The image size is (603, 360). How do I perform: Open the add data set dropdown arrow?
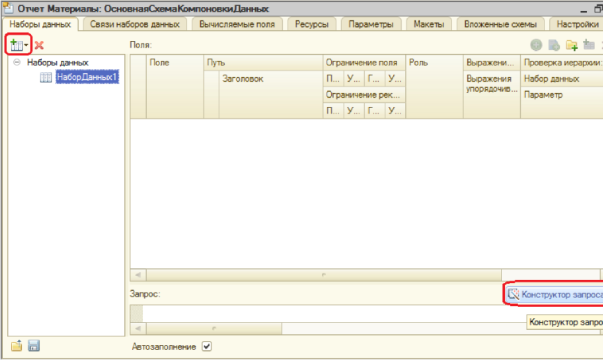[x=26, y=45]
